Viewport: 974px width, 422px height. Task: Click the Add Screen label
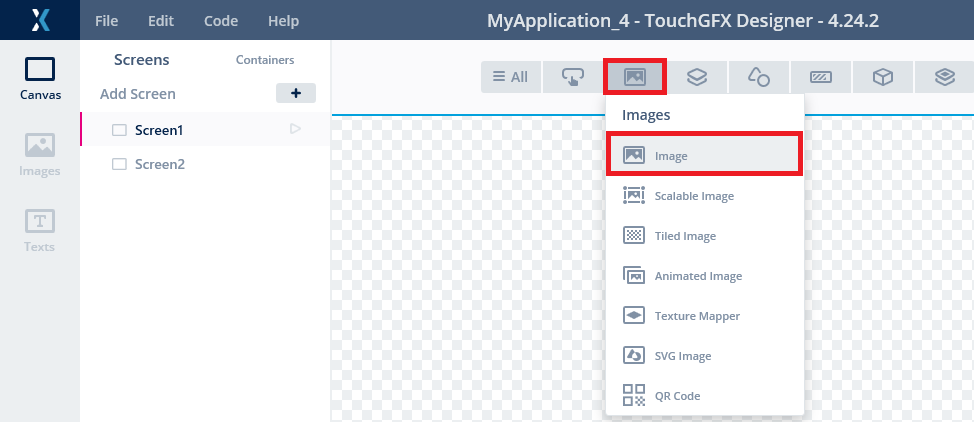pos(138,94)
